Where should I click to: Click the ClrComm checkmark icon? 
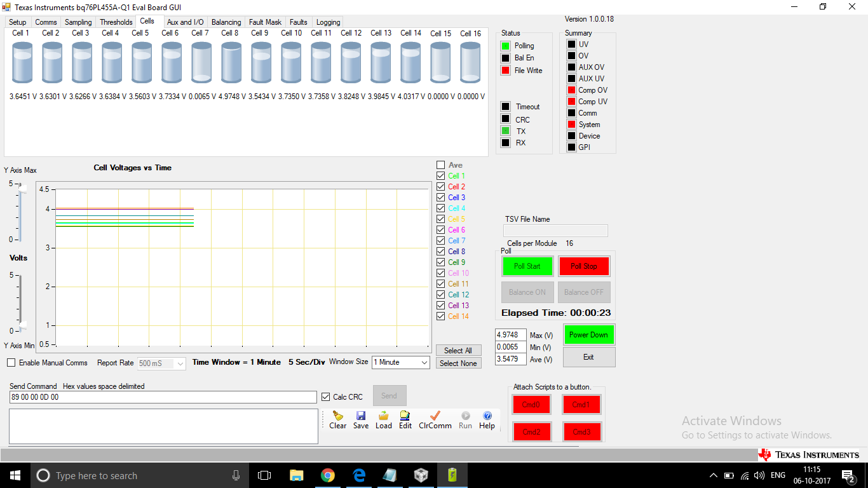click(435, 416)
